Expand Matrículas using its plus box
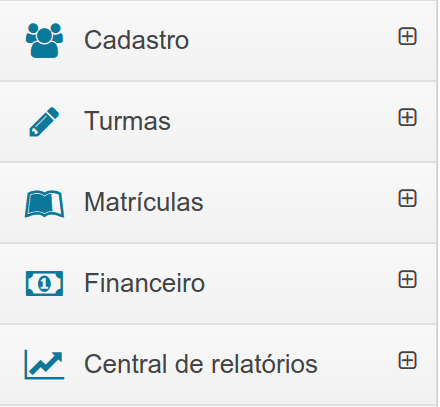The width and height of the screenshot is (440, 407). [x=407, y=199]
